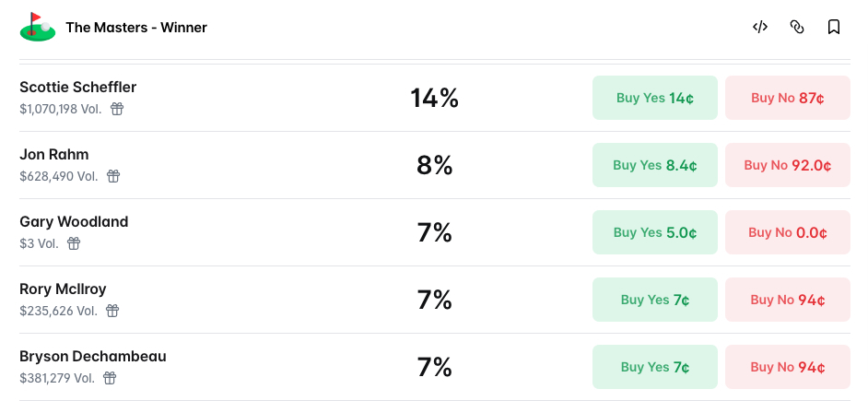Click Jon Rahm's 8% probability
Viewport: 868px width, 401px height.
coord(434,165)
